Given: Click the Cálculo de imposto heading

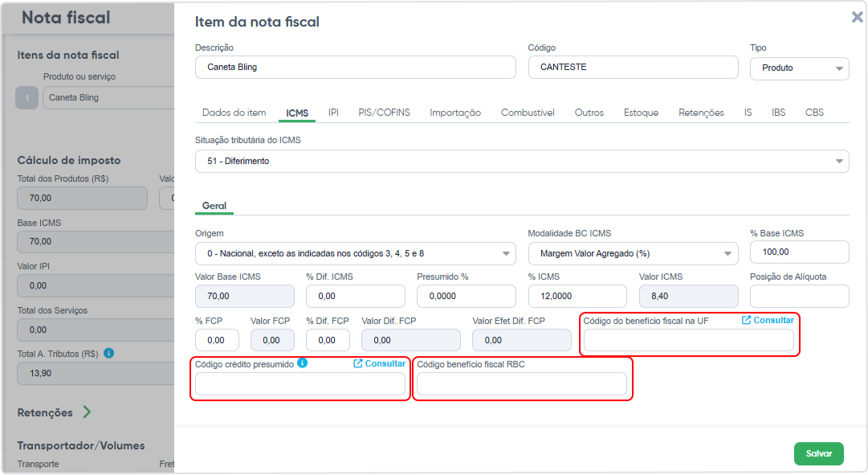Looking at the screenshot, I should pos(68,160).
